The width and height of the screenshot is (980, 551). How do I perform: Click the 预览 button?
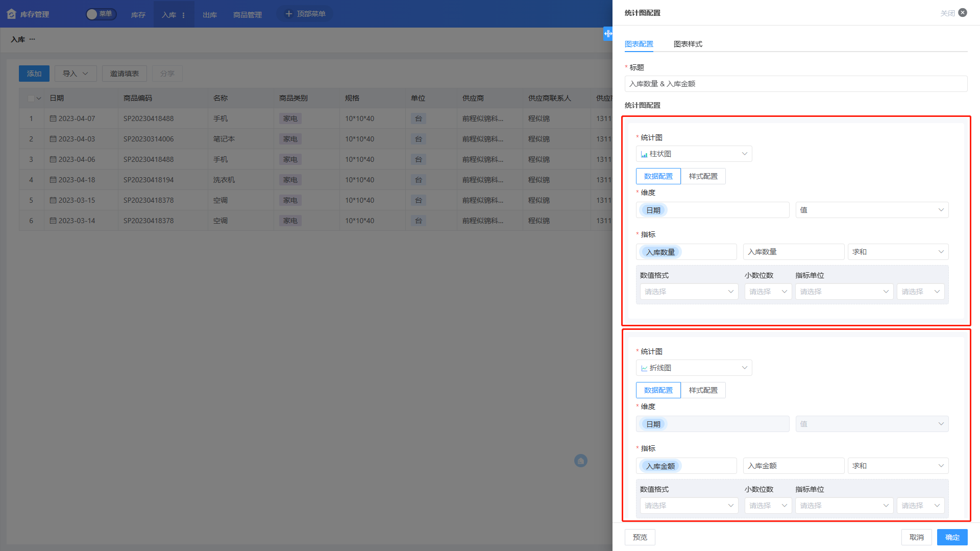pos(640,537)
